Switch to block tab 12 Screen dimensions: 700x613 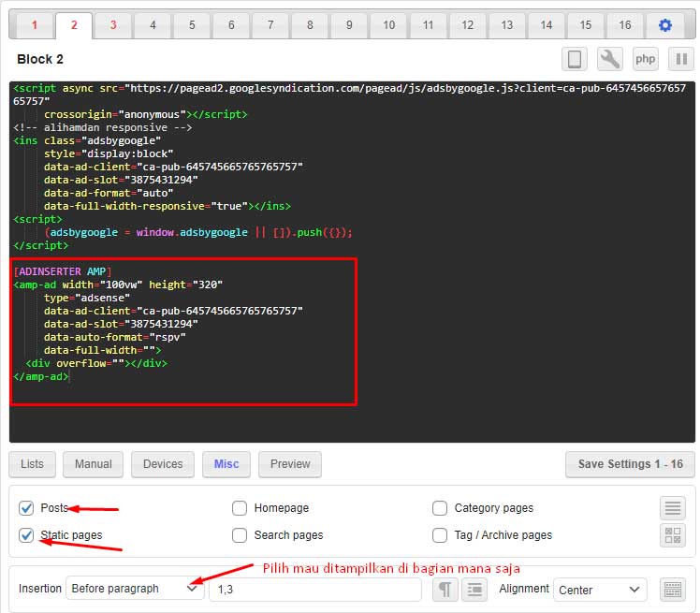pyautogui.click(x=467, y=25)
